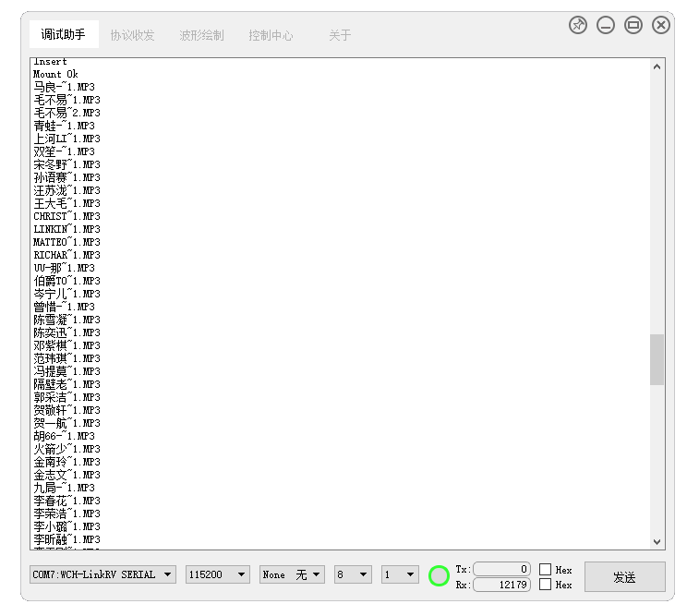Click the 发送 send button
The width and height of the screenshot is (687, 616).
(x=624, y=577)
